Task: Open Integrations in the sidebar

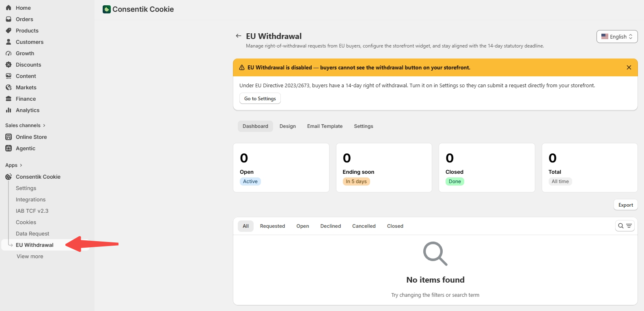Action: pyautogui.click(x=31, y=199)
